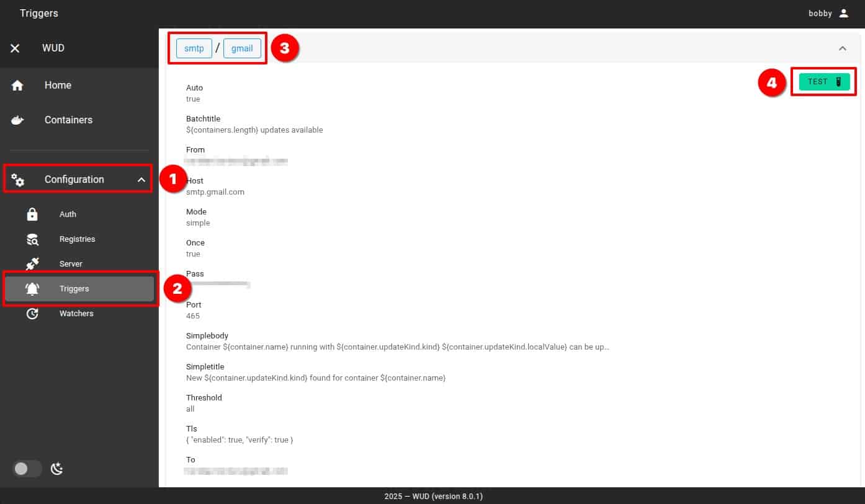Click the Triggers bell icon
Image resolution: width=865 pixels, height=504 pixels.
[x=32, y=289]
